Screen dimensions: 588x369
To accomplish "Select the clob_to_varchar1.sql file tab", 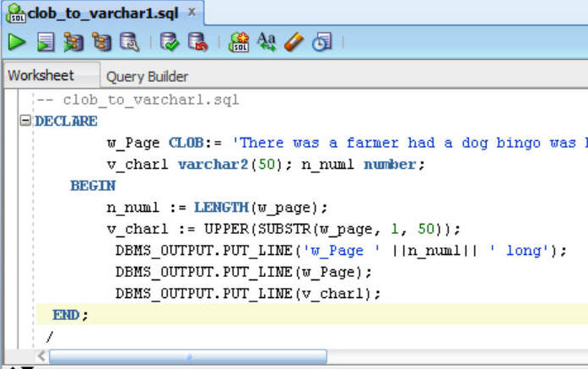I will 92,14.
